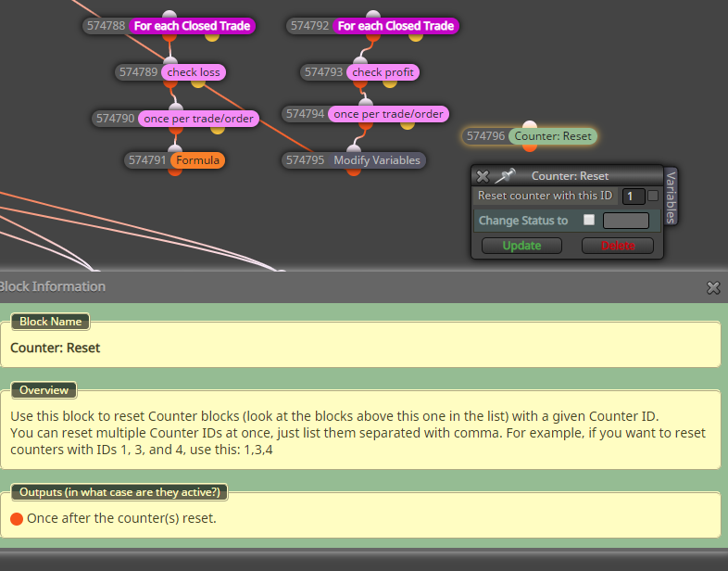Click the 574791 block ID label
This screenshot has height=571, width=728.
[x=147, y=160]
